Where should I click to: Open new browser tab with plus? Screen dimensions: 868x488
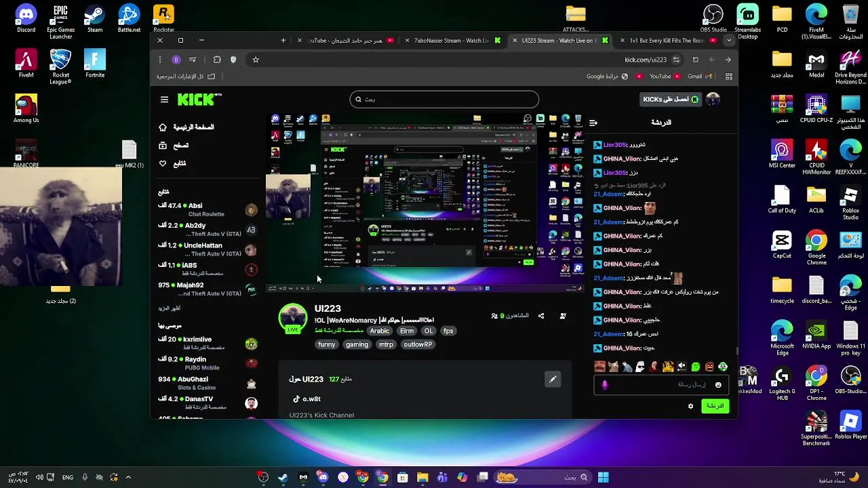[283, 41]
